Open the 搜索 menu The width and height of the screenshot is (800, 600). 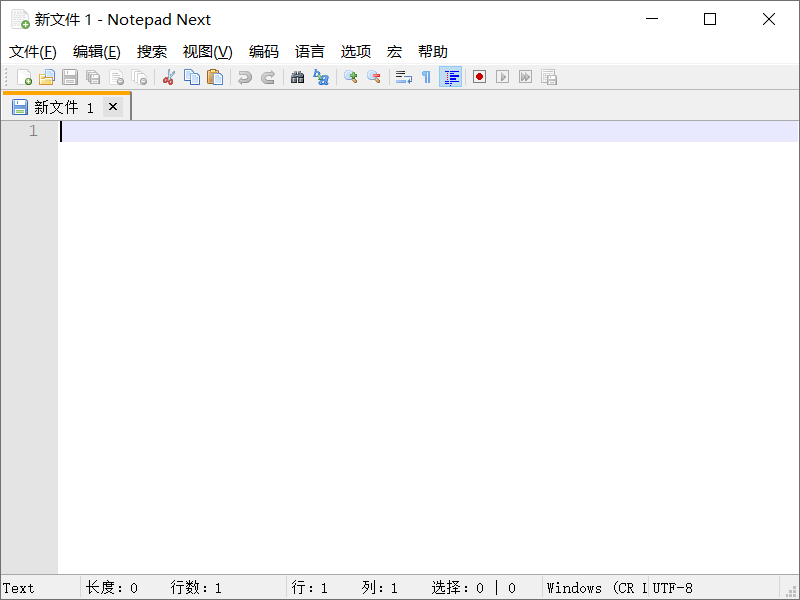tap(152, 51)
